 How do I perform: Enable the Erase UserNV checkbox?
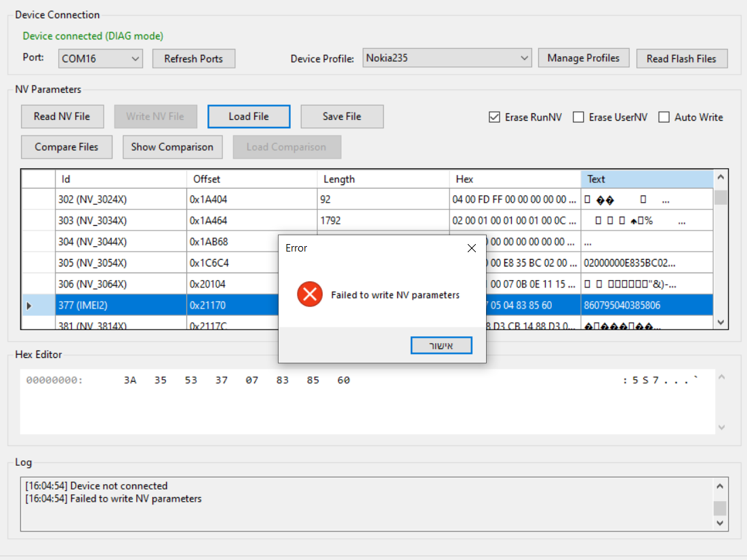click(578, 117)
